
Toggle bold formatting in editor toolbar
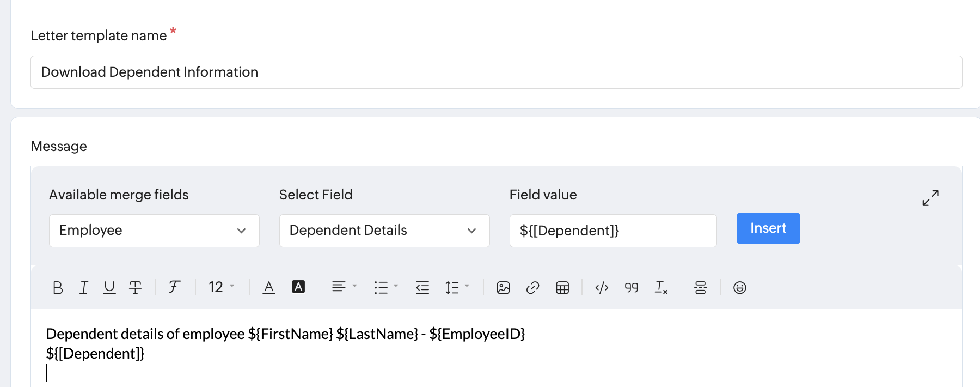[58, 287]
